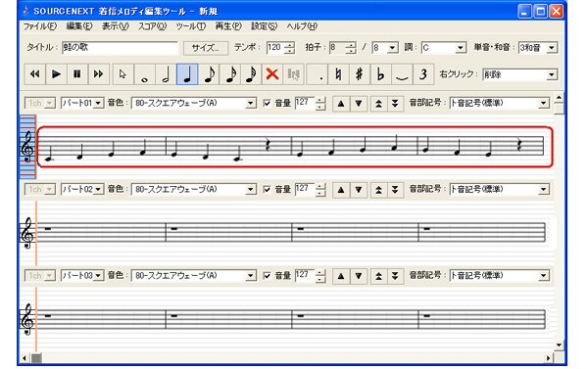Start playback with the play button
Viewport: 588px width, 369px height.
(x=56, y=74)
